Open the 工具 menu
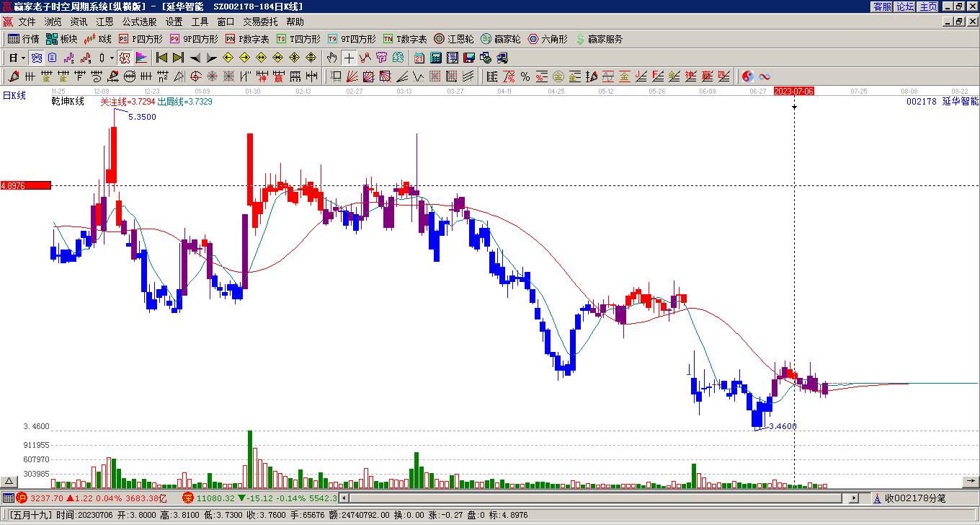This screenshot has width=980, height=525. point(200,22)
